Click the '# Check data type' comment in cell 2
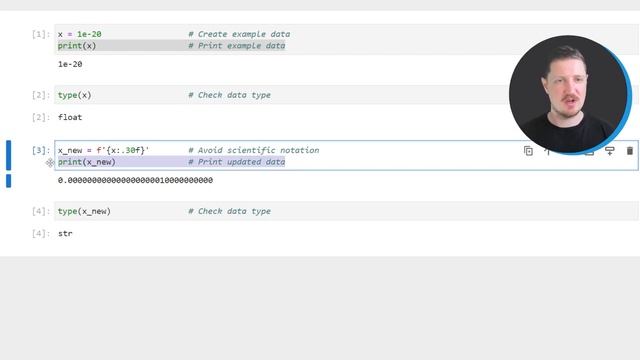 pos(229,95)
